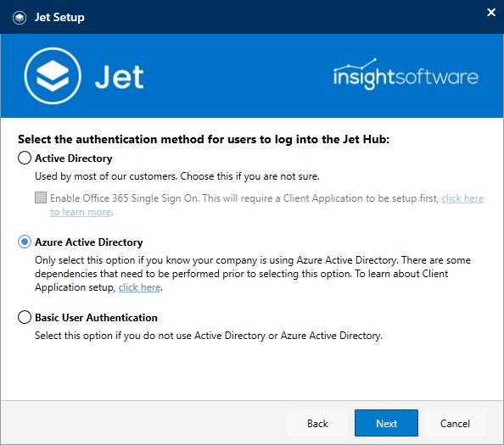Viewport: 504px width, 445px height.
Task: Tick Enable Office 365 Single Sign On checkbox
Action: click(41, 197)
